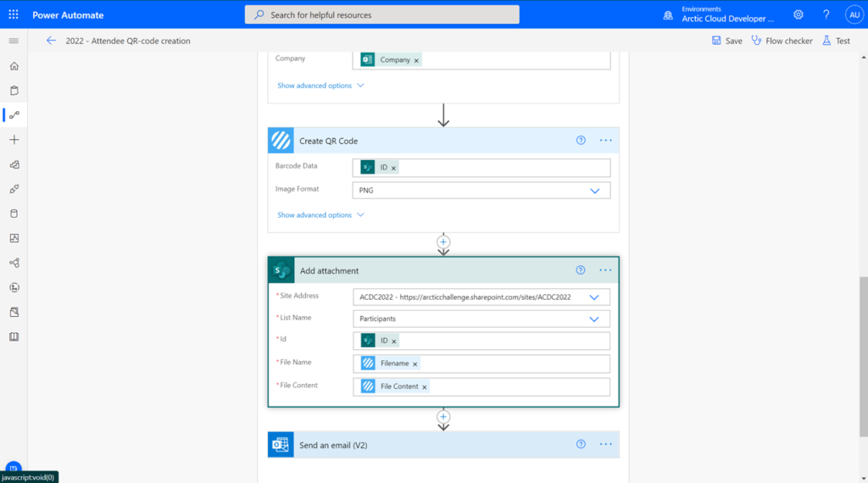
Task: Click the vertical scrollbar thumb
Action: point(863,357)
